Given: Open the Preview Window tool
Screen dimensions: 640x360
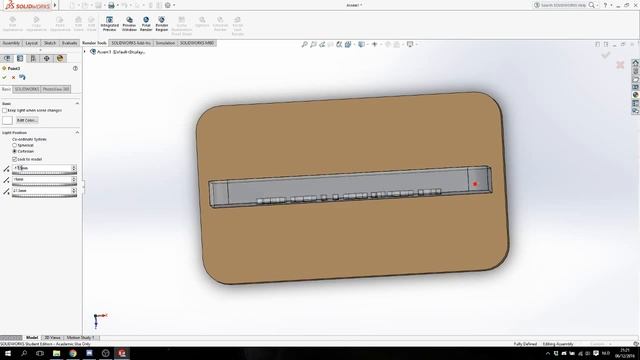Looking at the screenshot, I should click(129, 24).
